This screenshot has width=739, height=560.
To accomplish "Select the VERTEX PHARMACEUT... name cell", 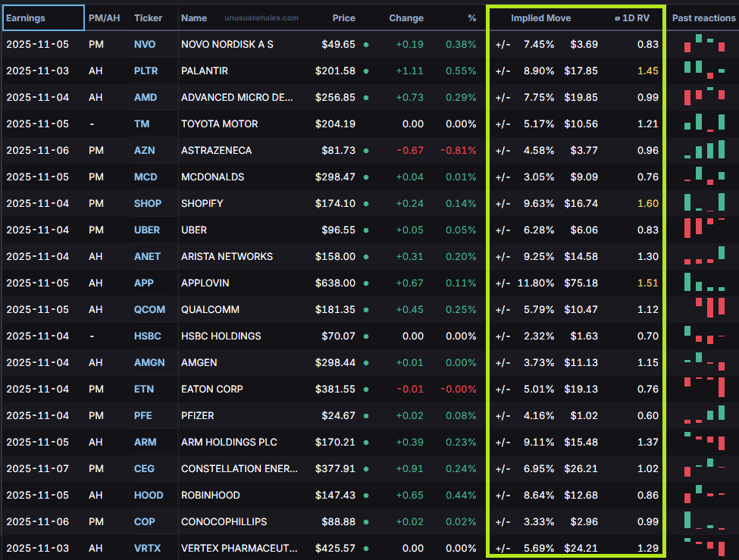I will [x=240, y=548].
